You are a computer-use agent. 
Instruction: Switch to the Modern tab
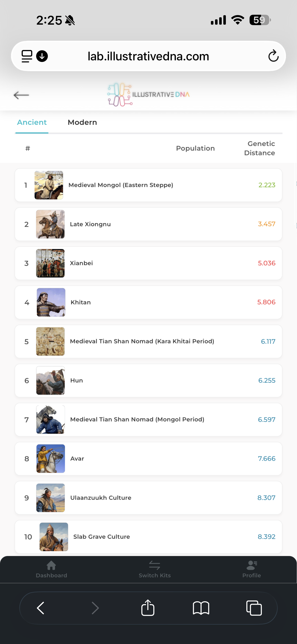pyautogui.click(x=82, y=122)
